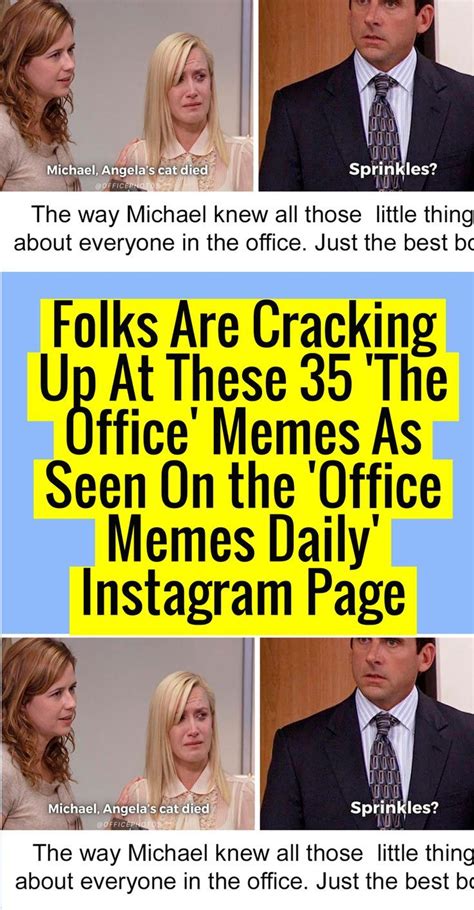Viewport: 474px width, 910px height.
Task: Click top 'Michael, Angela's cat died' subtitle
Action: pos(126,170)
